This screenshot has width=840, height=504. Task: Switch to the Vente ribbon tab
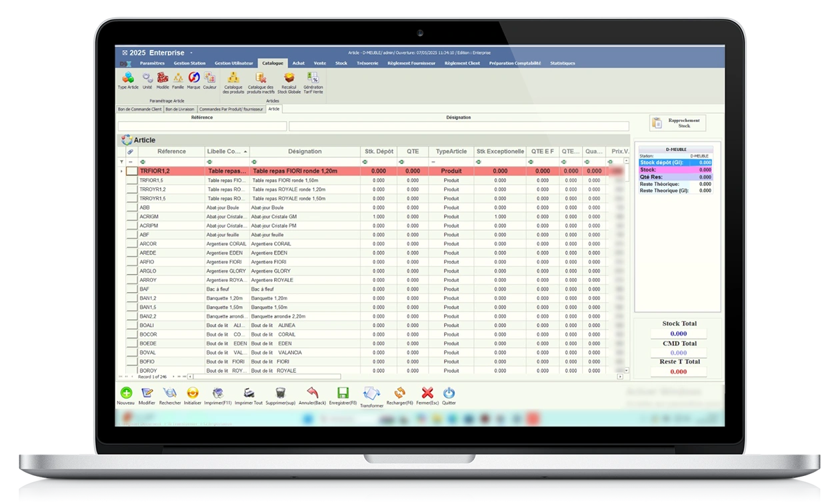[x=320, y=63]
